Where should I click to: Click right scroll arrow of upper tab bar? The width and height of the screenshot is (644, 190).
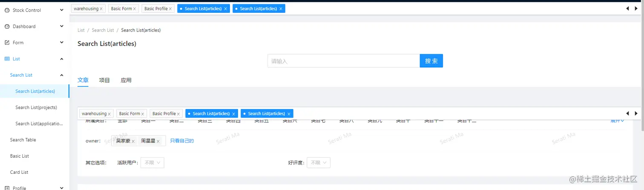(x=636, y=9)
